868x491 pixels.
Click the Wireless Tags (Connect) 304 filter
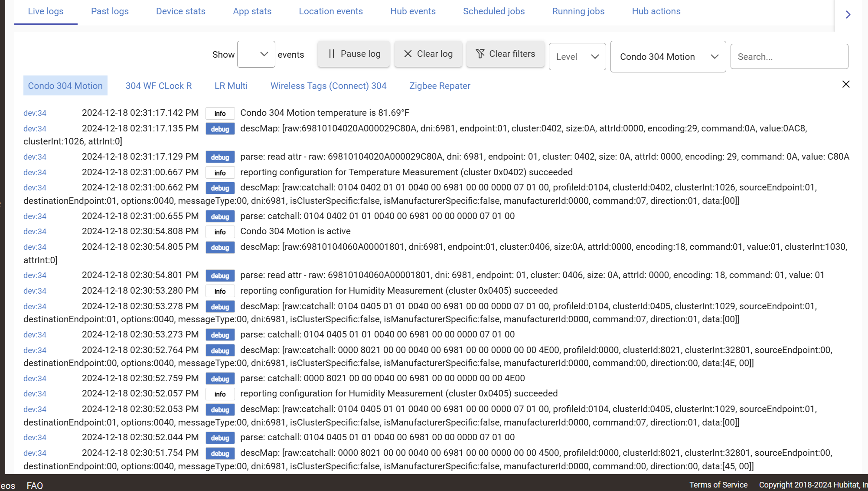point(328,86)
